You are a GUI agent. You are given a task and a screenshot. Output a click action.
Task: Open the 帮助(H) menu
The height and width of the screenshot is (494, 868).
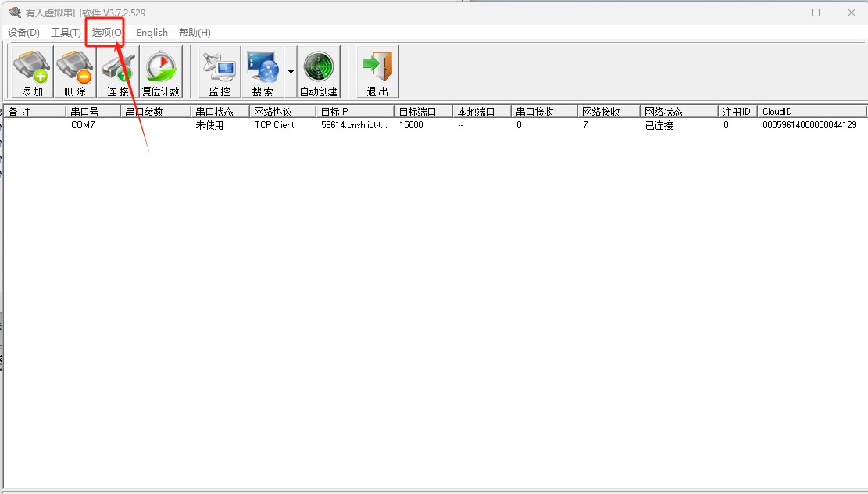click(195, 33)
